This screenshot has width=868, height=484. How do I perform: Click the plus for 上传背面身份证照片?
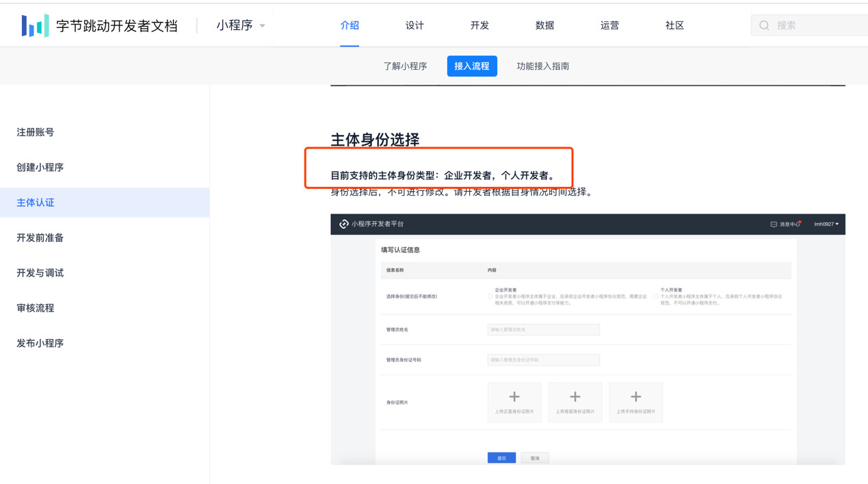[575, 397]
